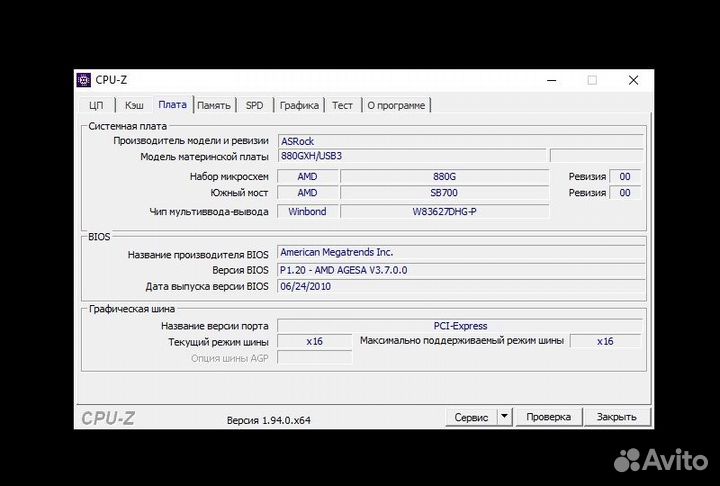The image size is (720, 486).
Task: Click the Сервис button
Action: tap(471, 417)
